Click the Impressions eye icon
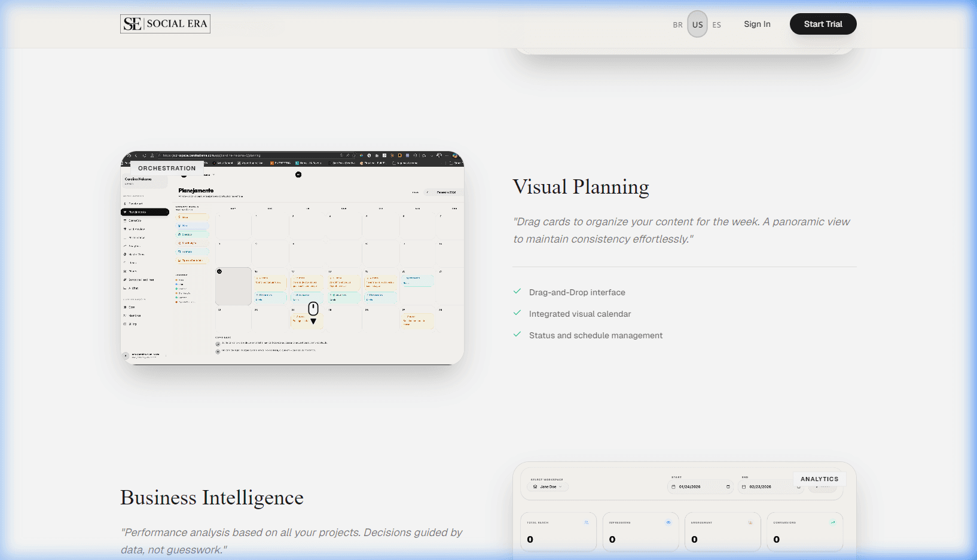This screenshot has height=560, width=977. click(x=668, y=522)
